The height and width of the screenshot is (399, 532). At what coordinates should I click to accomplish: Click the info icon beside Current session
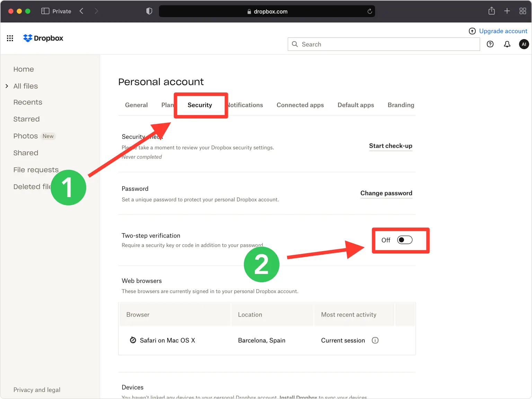click(375, 340)
